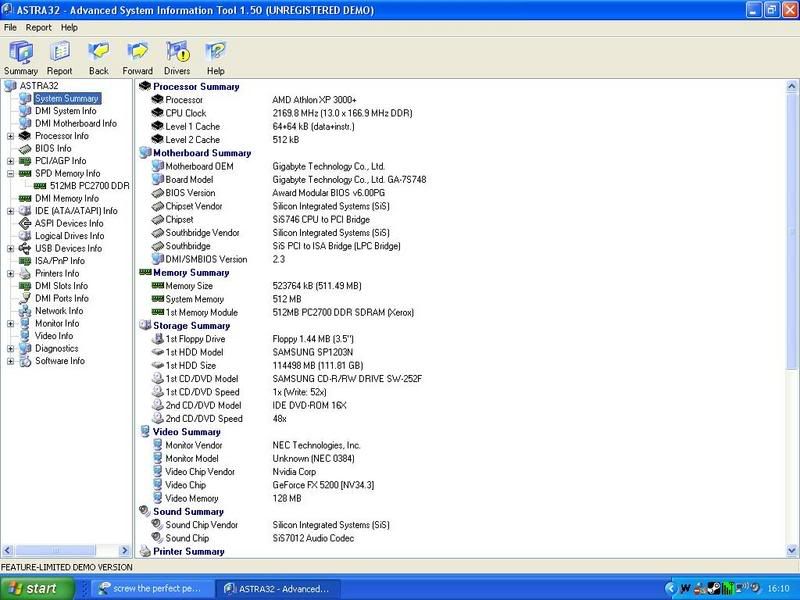
Task: Click the Memory Size row icon
Action: 158,286
